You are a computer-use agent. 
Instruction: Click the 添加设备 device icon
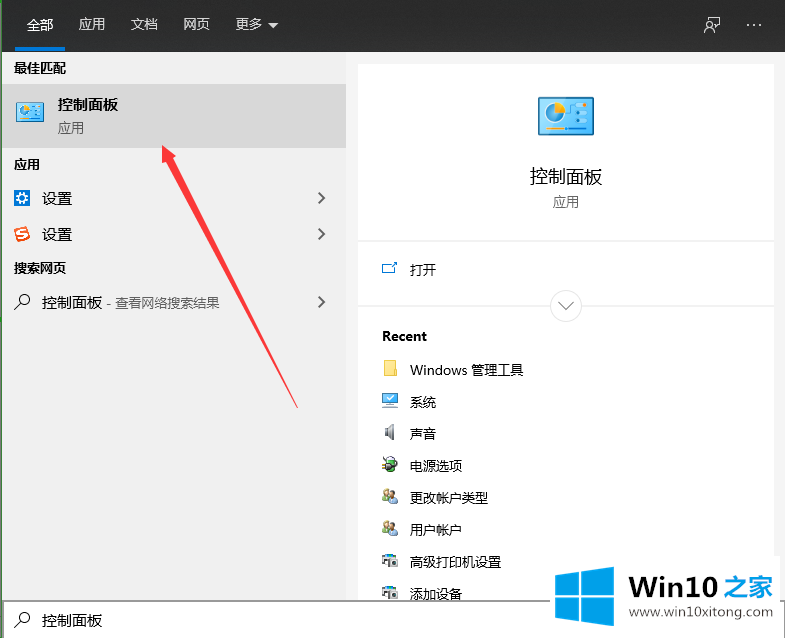tap(389, 592)
